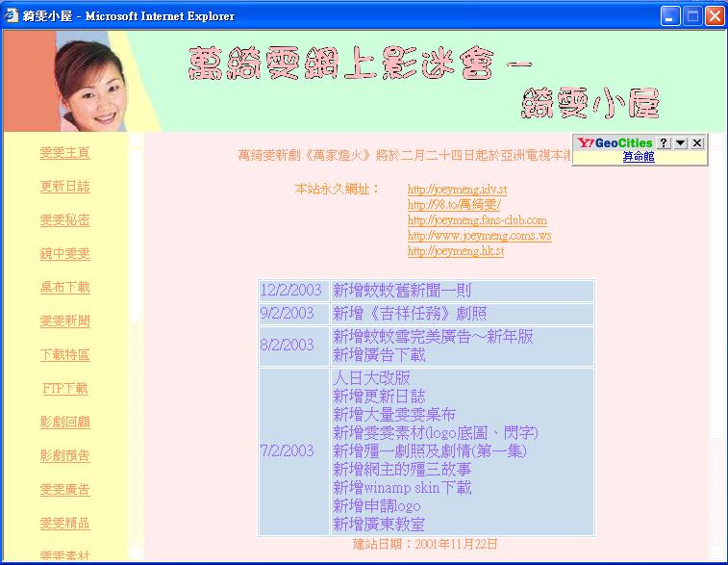Select the 新增申請logo entry
The height and width of the screenshot is (565, 728).
377,506
